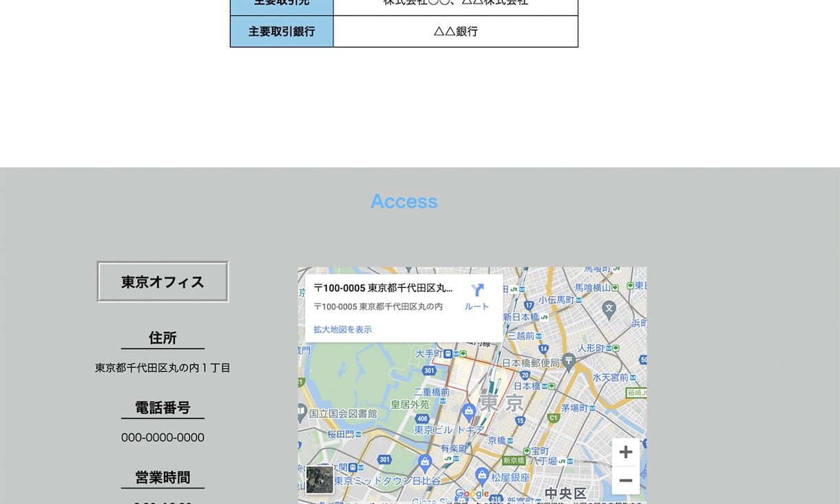The image size is (840, 504).
Task: Click the 住所 heading
Action: tap(162, 338)
